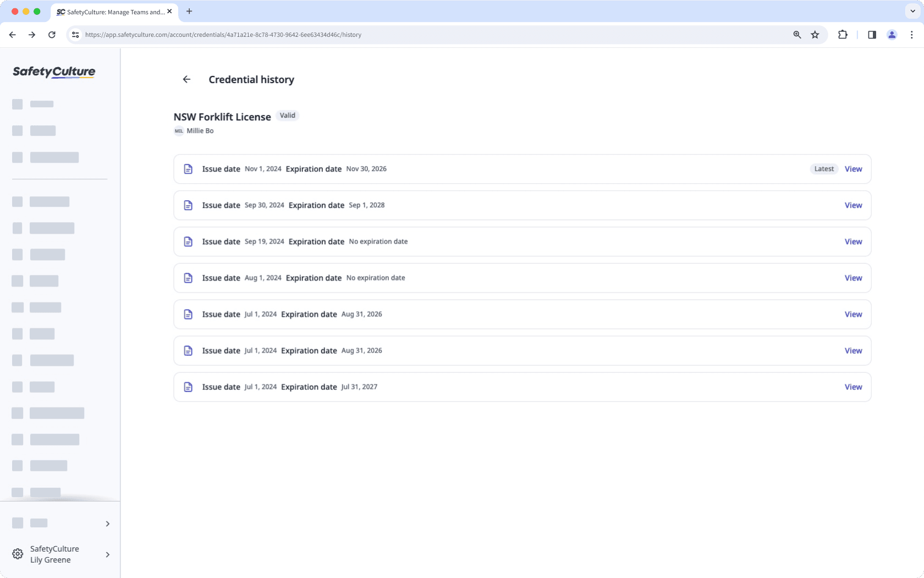The height and width of the screenshot is (578, 924).
Task: Open the document icon on the latest record
Action: point(189,169)
